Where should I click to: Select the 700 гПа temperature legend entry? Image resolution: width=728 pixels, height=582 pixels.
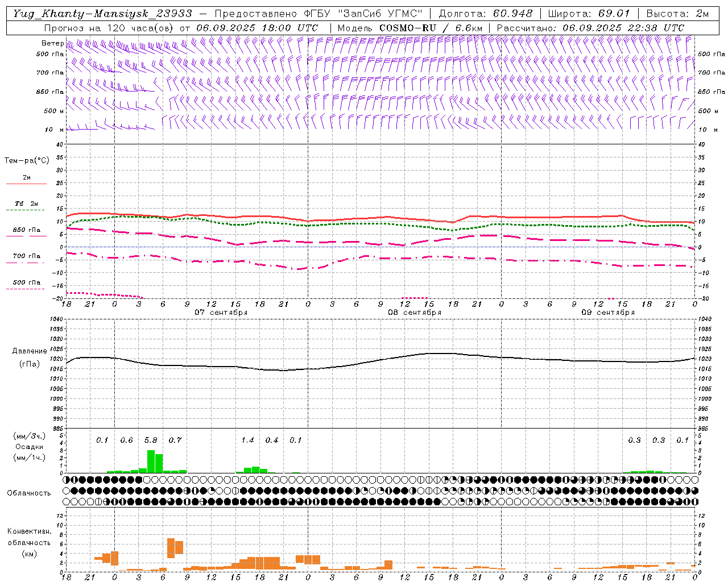coord(27,256)
